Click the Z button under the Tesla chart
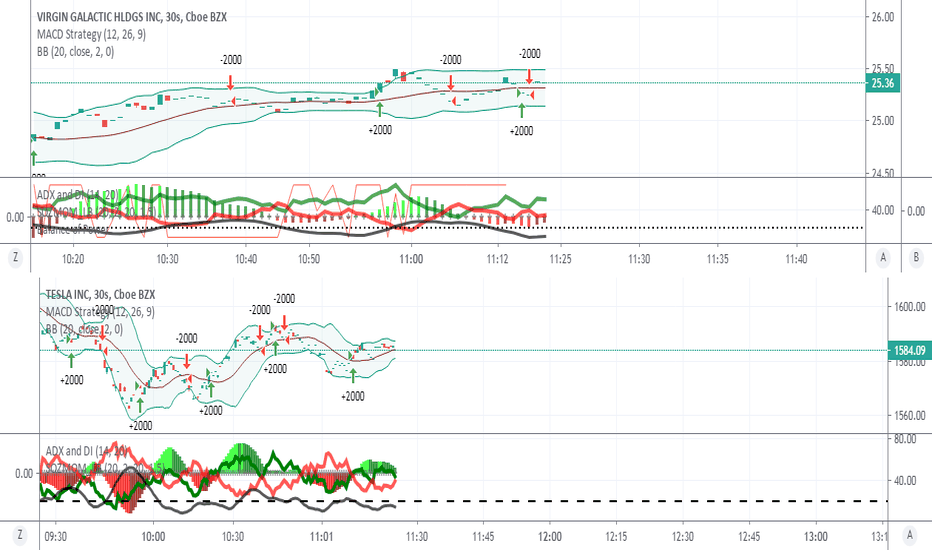Image resolution: width=932 pixels, height=550 pixels. click(x=20, y=535)
